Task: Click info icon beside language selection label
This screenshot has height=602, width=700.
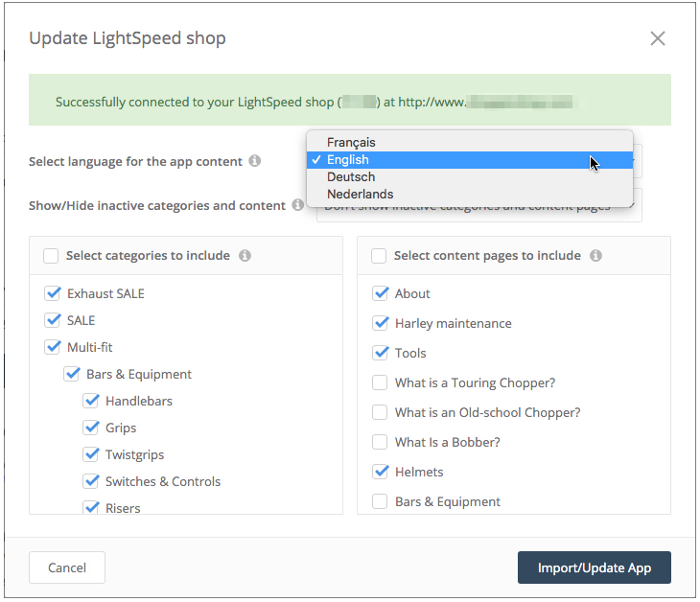Action: (x=255, y=161)
